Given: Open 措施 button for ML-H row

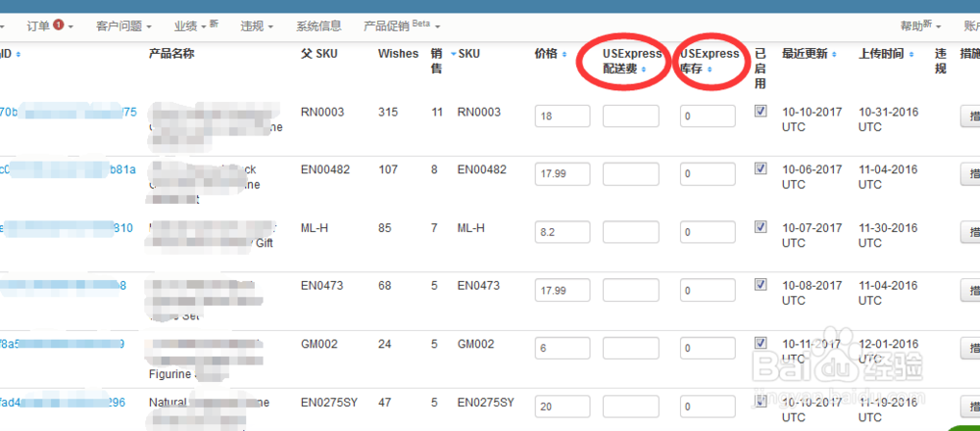Looking at the screenshot, I should (970, 232).
